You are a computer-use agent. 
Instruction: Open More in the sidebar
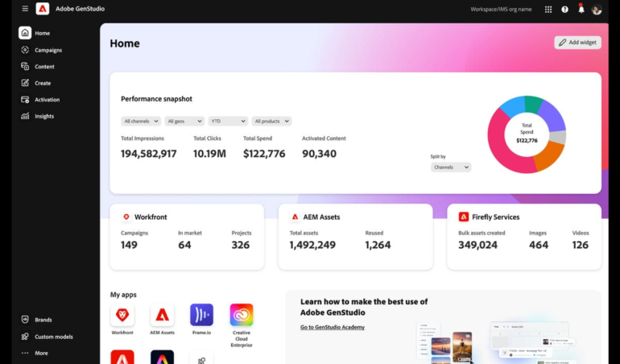click(x=41, y=354)
